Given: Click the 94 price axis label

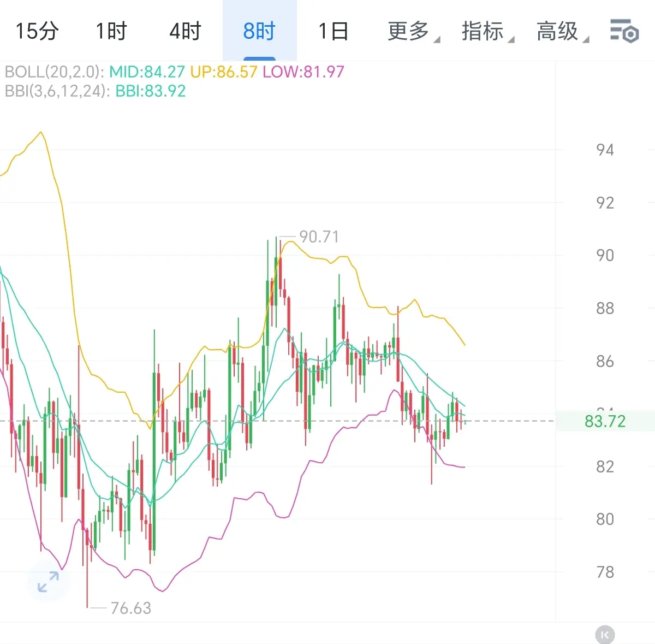Looking at the screenshot, I should (x=605, y=150).
